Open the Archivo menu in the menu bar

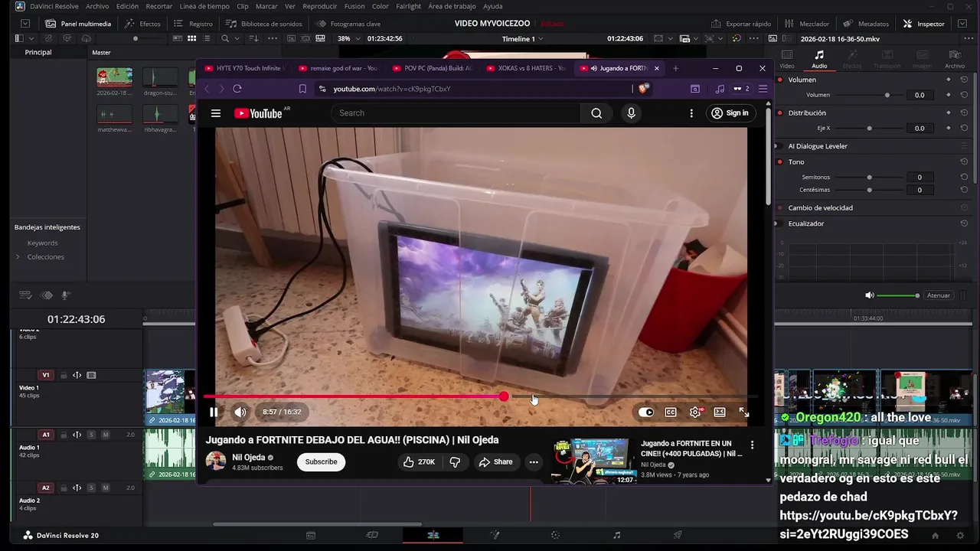point(97,6)
